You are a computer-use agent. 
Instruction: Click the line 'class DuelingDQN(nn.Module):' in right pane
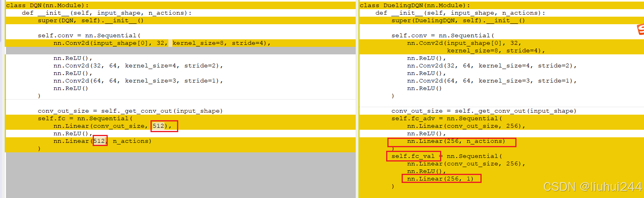[x=415, y=6]
